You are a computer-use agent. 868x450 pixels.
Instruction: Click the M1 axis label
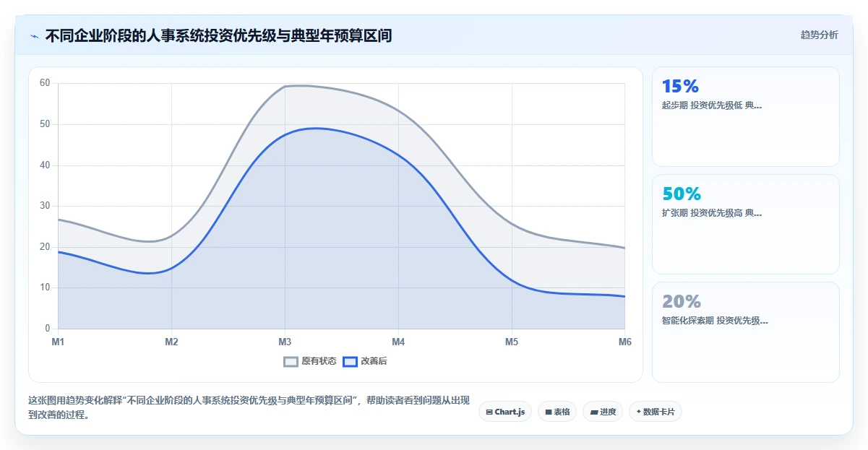pos(58,342)
